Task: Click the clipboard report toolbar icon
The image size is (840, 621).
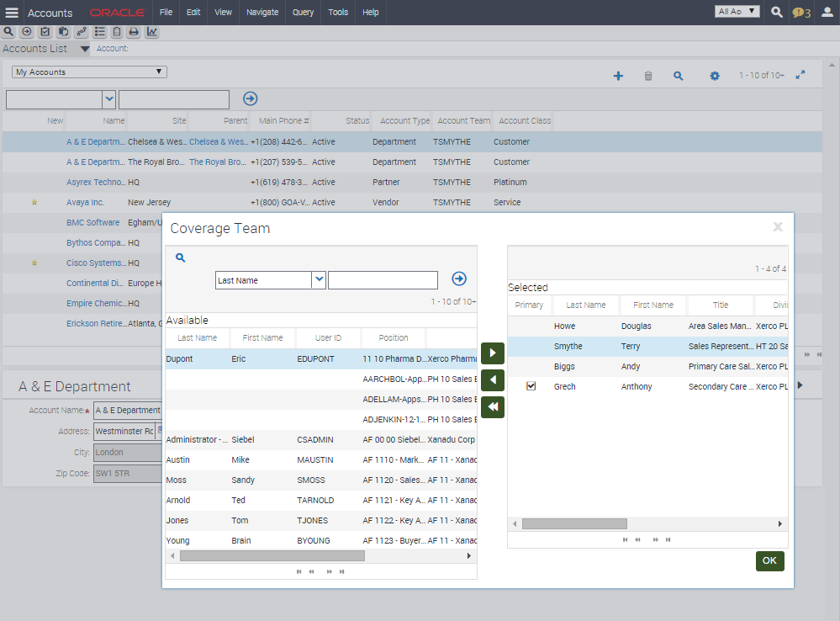Action: 117,32
